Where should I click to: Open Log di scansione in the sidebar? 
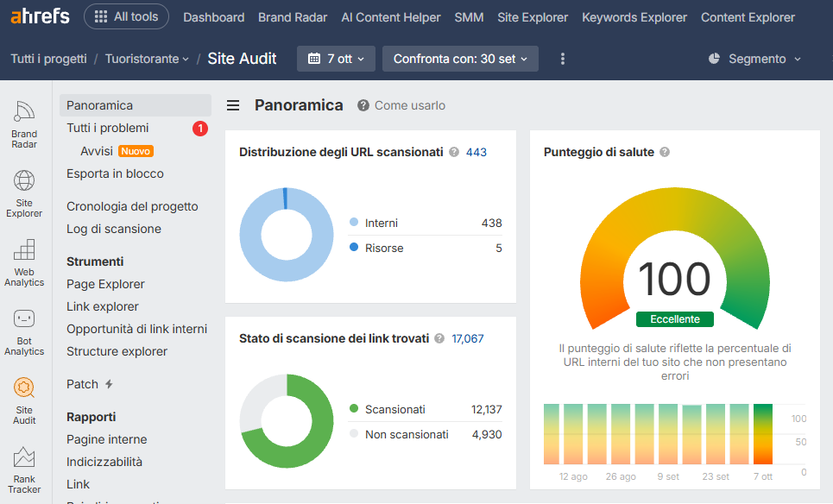click(x=114, y=229)
